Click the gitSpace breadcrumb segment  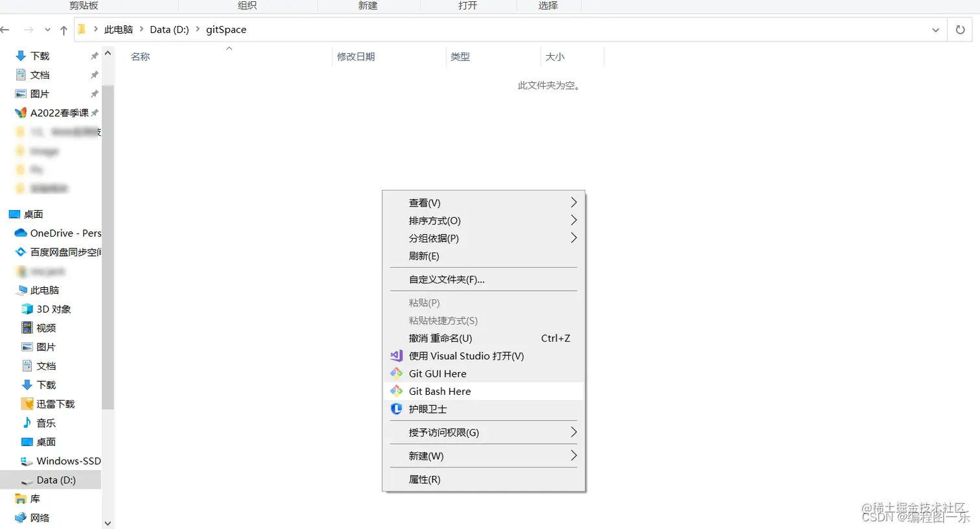tap(226, 29)
